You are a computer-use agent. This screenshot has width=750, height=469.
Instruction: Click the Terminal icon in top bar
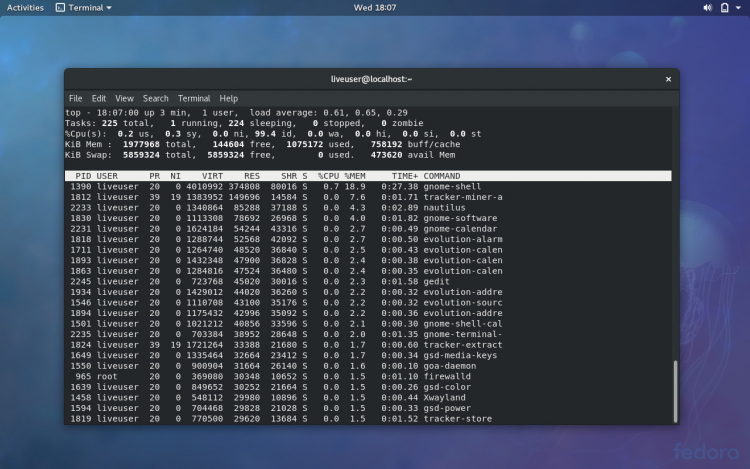(61, 7)
